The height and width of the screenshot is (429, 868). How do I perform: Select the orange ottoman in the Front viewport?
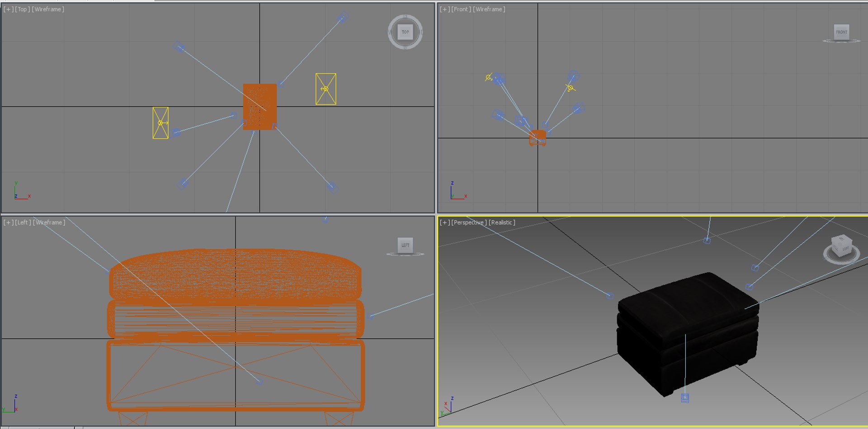pyautogui.click(x=538, y=138)
